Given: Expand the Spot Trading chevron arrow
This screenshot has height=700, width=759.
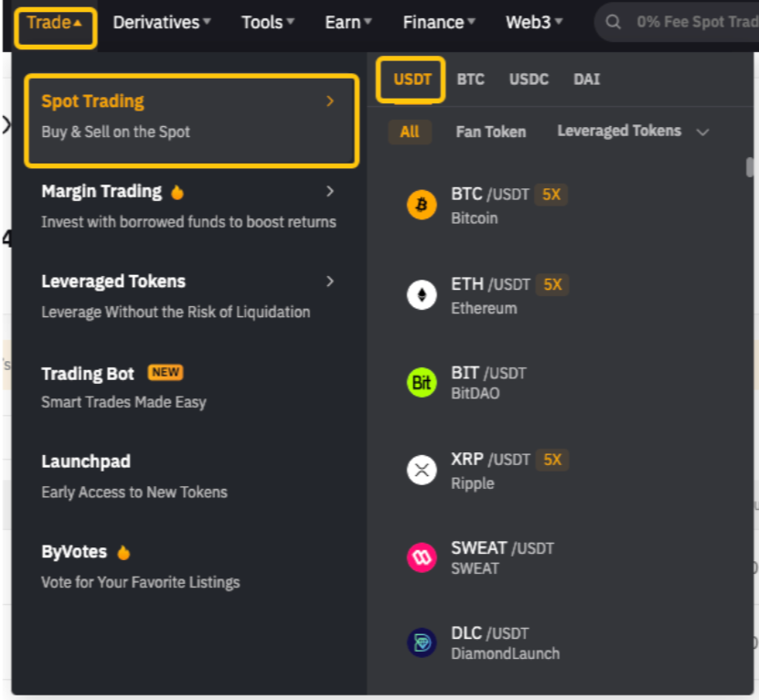Looking at the screenshot, I should click(x=330, y=101).
